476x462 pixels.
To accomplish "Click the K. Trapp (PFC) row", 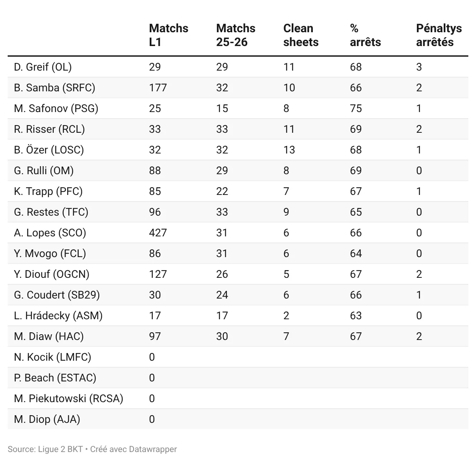I will [x=238, y=191].
